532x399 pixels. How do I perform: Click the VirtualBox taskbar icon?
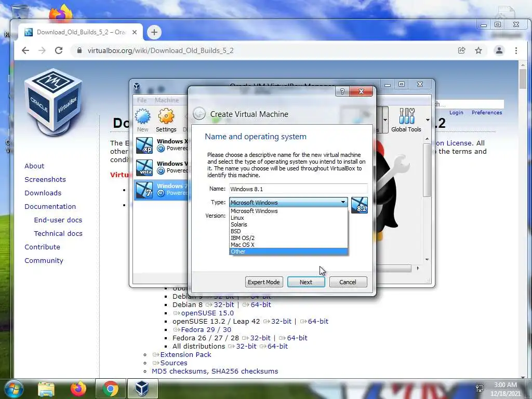point(142,389)
